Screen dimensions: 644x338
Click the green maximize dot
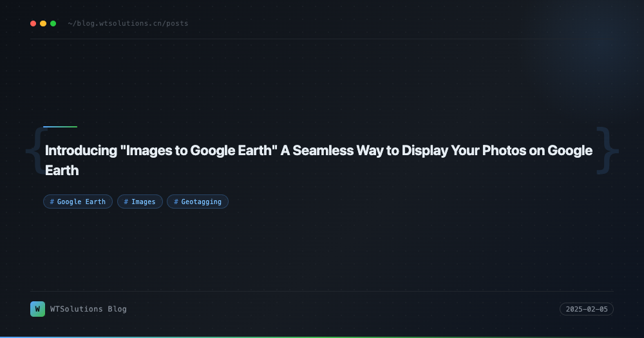53,23
